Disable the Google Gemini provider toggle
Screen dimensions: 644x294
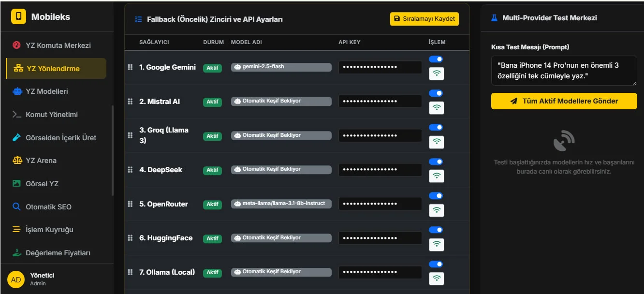[436, 59]
